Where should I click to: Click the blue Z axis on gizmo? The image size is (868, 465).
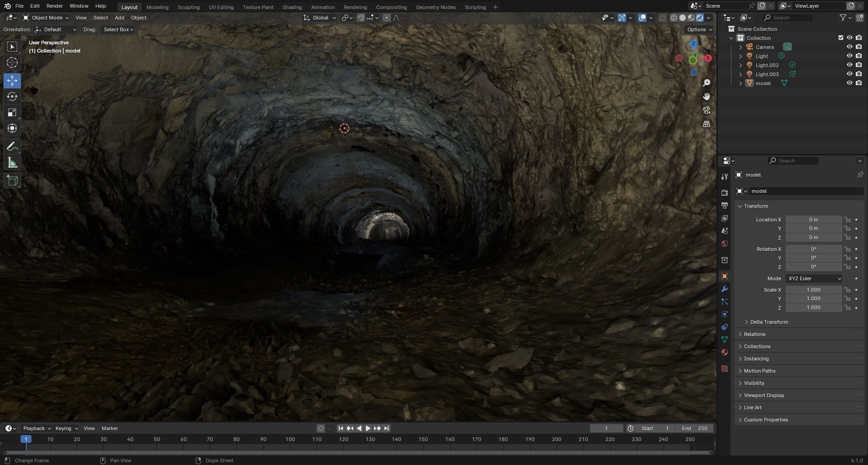pos(693,44)
